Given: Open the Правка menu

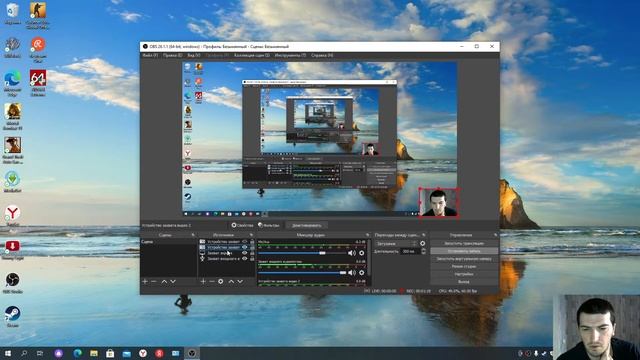Looking at the screenshot, I should pyautogui.click(x=172, y=56).
